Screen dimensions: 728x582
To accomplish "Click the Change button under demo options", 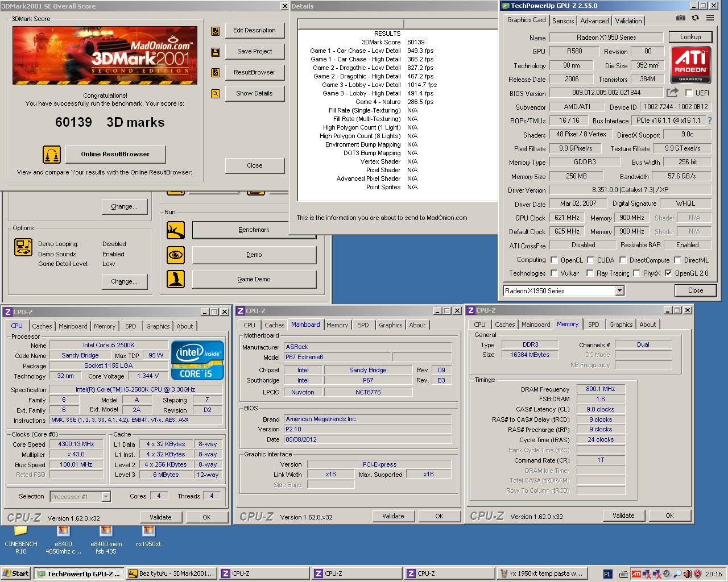I will coord(124,281).
